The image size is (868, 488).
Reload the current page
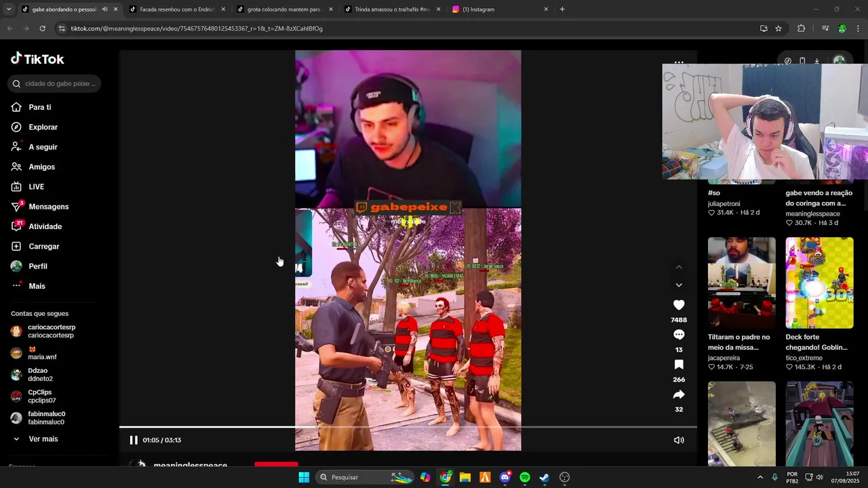coord(42,28)
